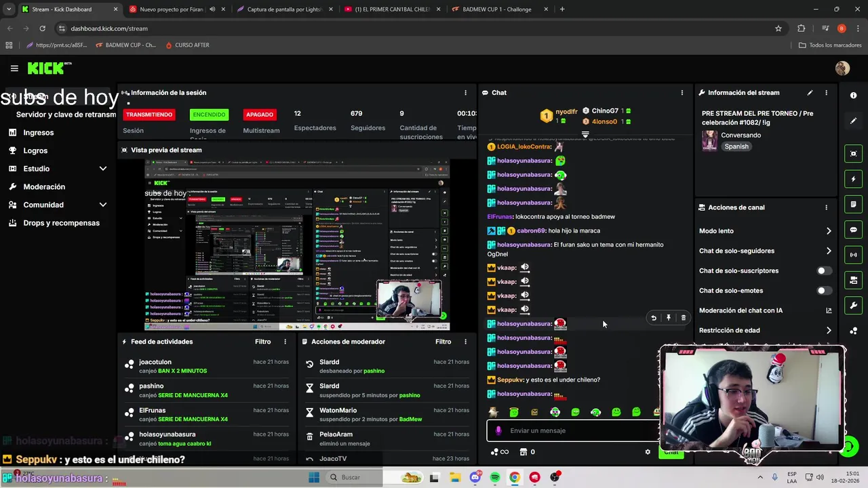
Task: Click pencil icon in right widget rail
Action: pyautogui.click(x=853, y=121)
